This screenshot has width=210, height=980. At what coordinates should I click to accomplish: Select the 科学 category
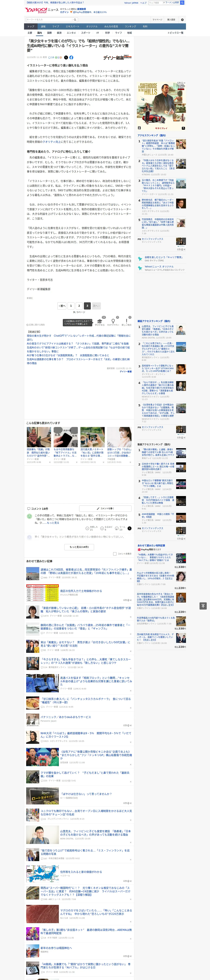[107, 33]
